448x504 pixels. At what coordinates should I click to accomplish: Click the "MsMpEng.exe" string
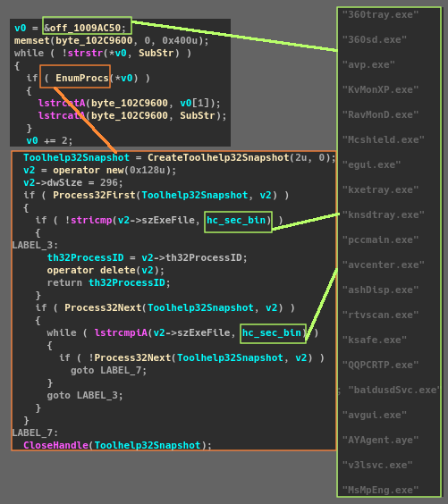point(380,491)
